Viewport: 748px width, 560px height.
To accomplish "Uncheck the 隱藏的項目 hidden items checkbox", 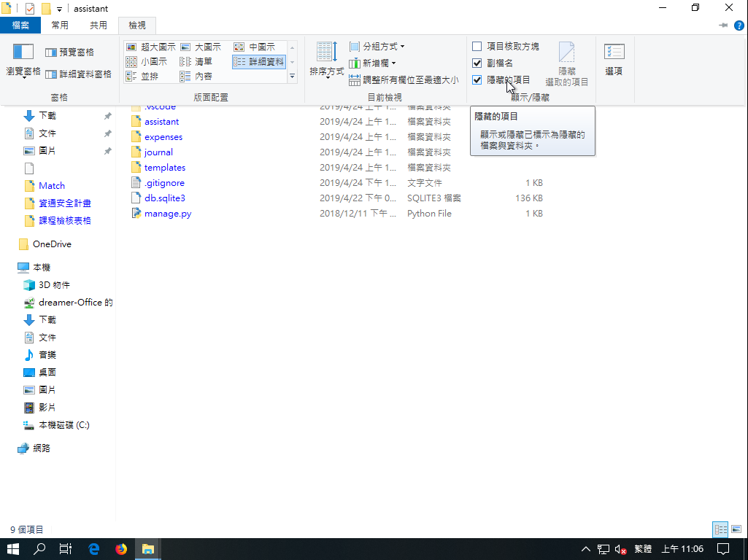I will point(477,79).
